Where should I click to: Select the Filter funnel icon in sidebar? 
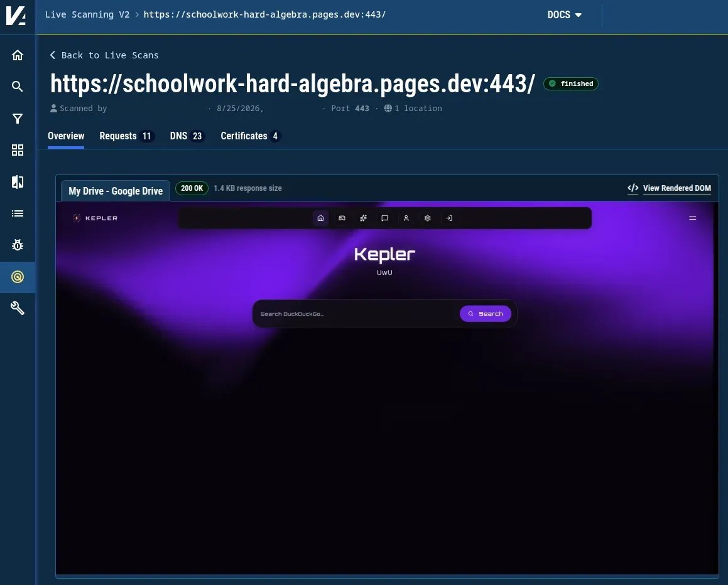pyautogui.click(x=18, y=119)
